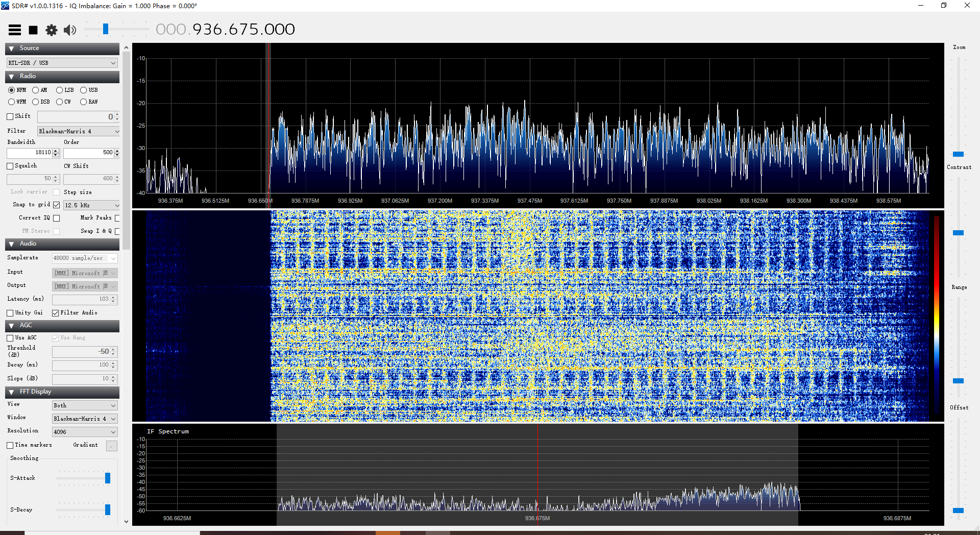Adjust the S-Attack smoothing slider

point(108,478)
